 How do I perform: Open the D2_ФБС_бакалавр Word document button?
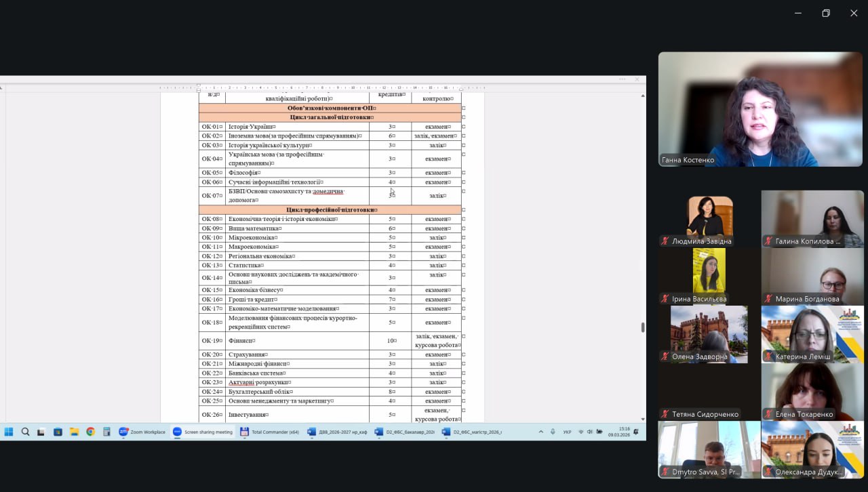click(x=404, y=432)
